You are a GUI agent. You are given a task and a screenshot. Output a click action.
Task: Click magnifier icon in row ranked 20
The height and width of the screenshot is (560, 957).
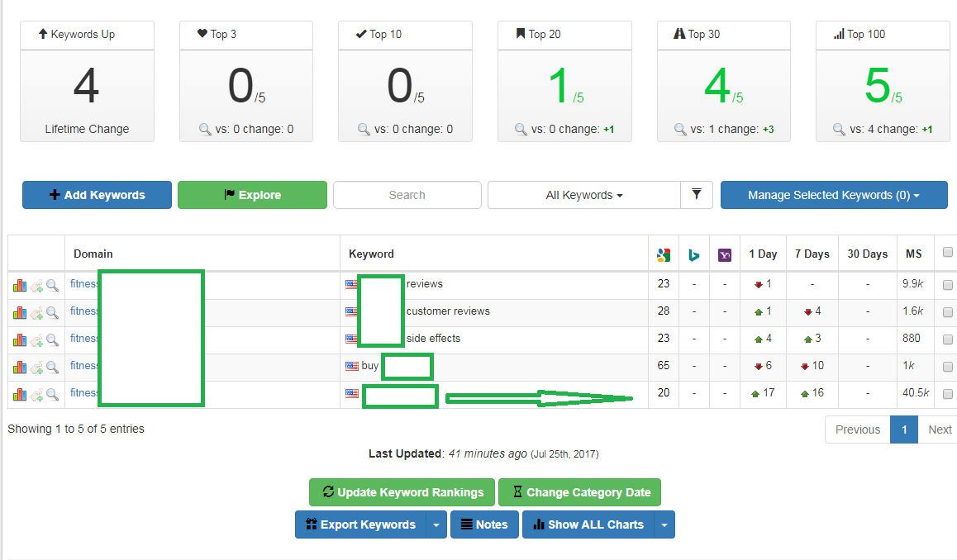coord(53,394)
